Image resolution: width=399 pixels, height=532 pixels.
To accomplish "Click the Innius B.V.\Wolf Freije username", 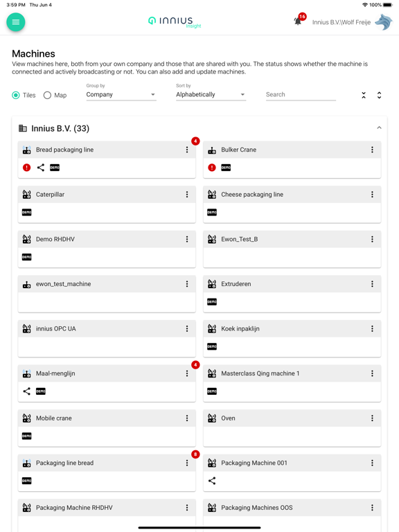I will [342, 22].
